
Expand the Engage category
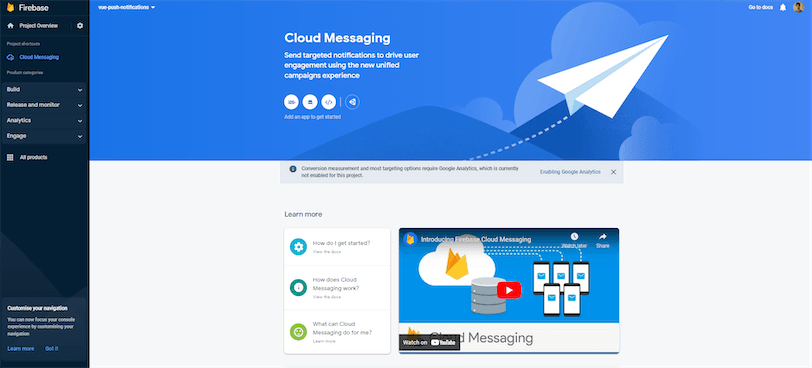coord(44,136)
